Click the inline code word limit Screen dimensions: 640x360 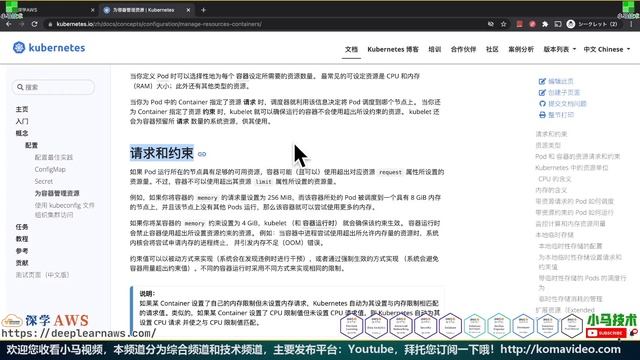coord(263,182)
